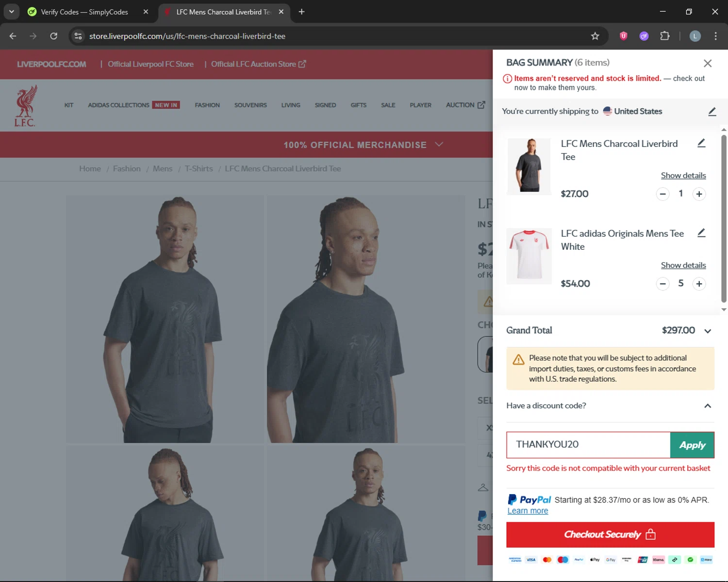Show details for adidas Originals Mens Tee

click(683, 265)
